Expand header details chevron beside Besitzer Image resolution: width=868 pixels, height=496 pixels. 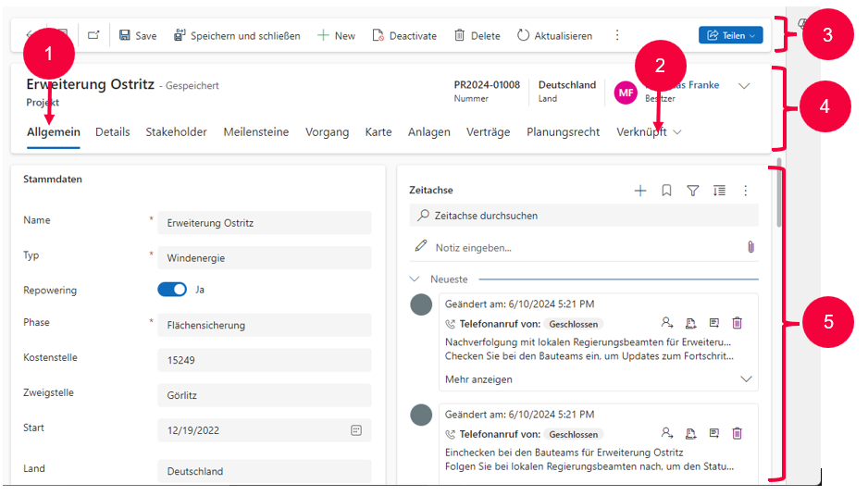click(744, 86)
